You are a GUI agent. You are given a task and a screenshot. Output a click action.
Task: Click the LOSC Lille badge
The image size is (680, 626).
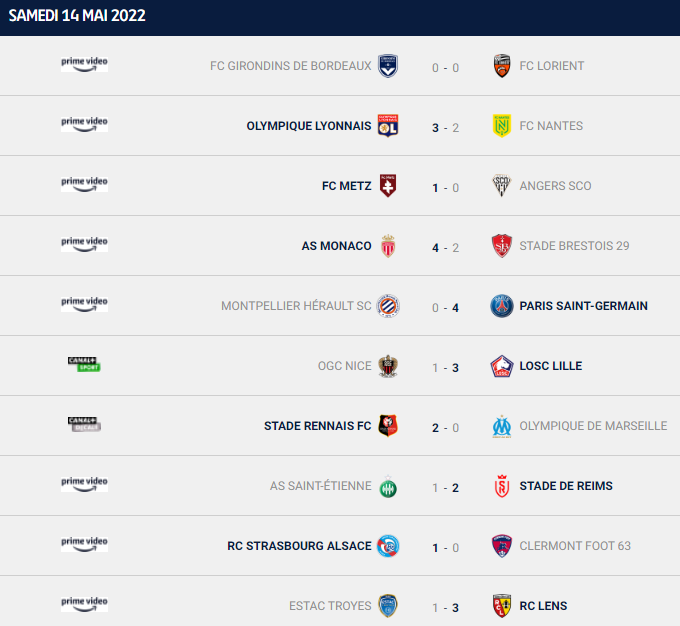coord(502,366)
